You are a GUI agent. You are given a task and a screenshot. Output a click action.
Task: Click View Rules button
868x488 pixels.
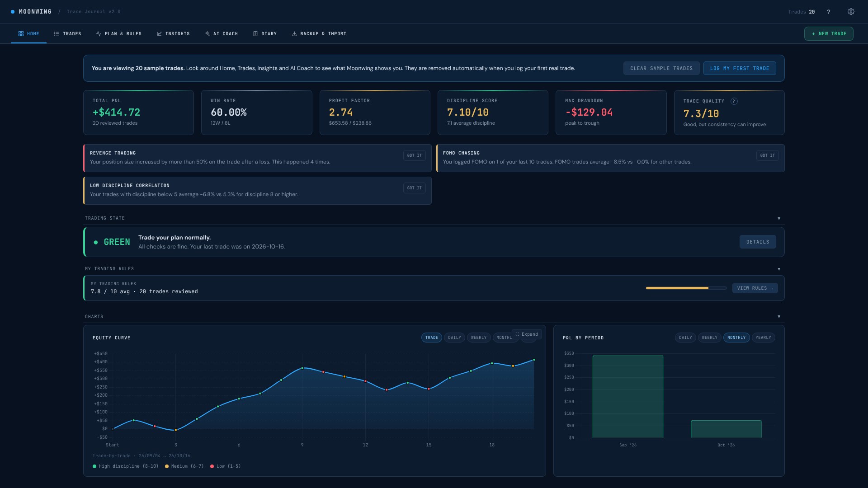[x=755, y=288]
